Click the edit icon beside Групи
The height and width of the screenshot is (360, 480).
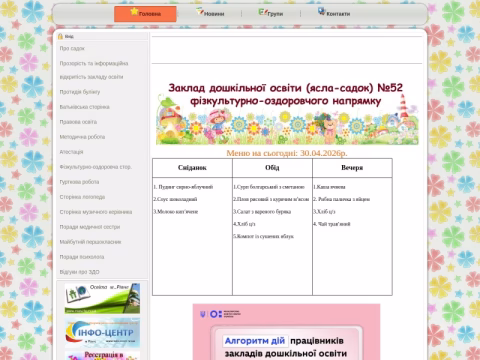click(263, 12)
